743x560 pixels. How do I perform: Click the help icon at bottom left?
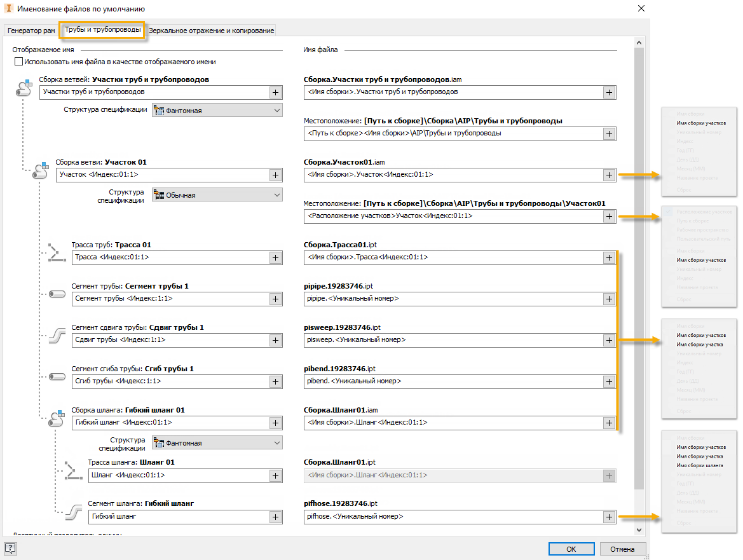click(10, 549)
